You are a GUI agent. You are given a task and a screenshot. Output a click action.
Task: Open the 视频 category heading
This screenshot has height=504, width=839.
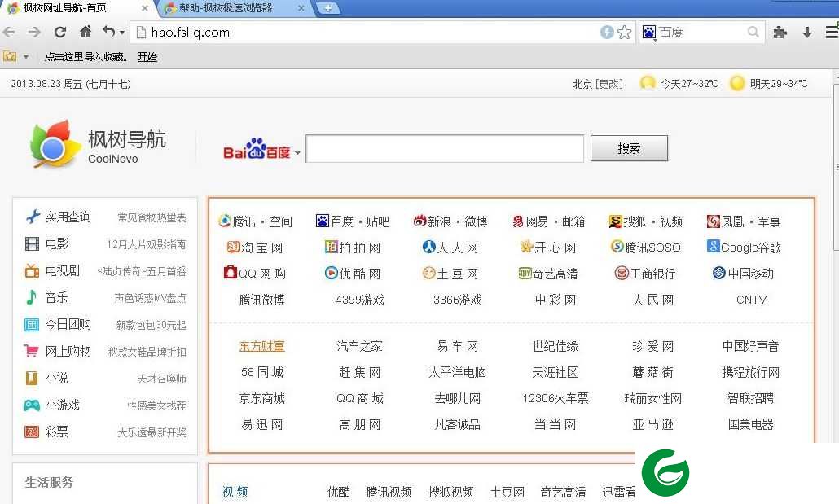coord(235,493)
